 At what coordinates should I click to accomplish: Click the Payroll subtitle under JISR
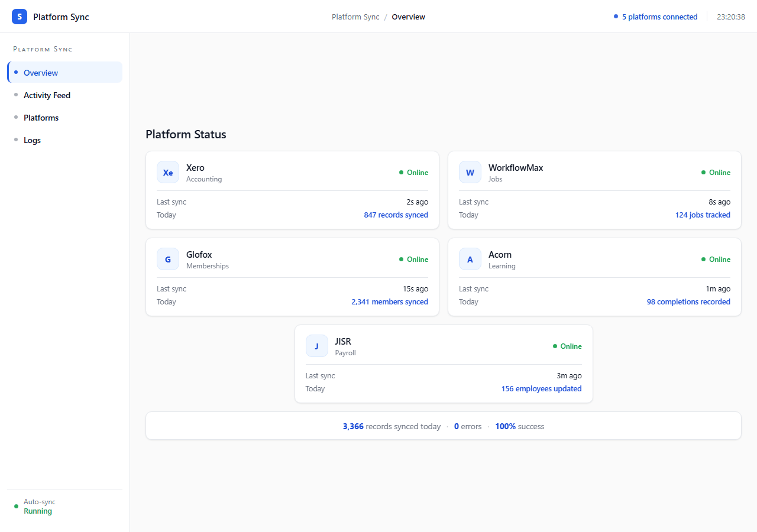tap(345, 353)
